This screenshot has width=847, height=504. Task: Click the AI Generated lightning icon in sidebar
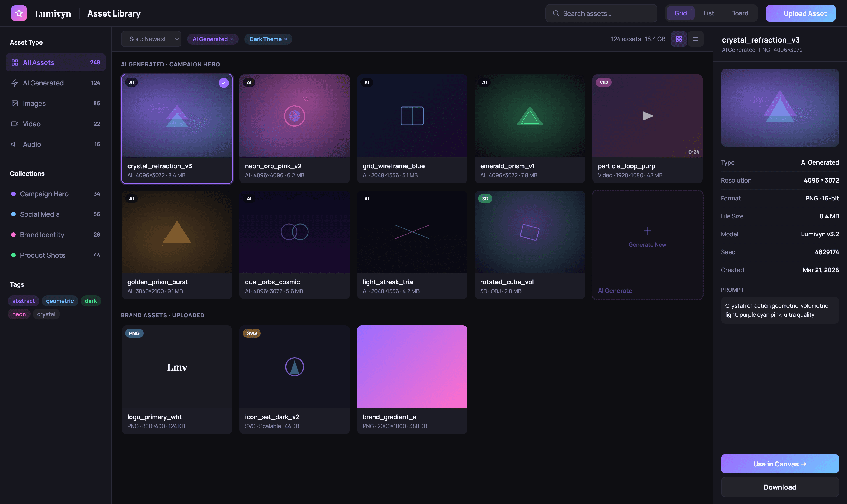(15, 83)
